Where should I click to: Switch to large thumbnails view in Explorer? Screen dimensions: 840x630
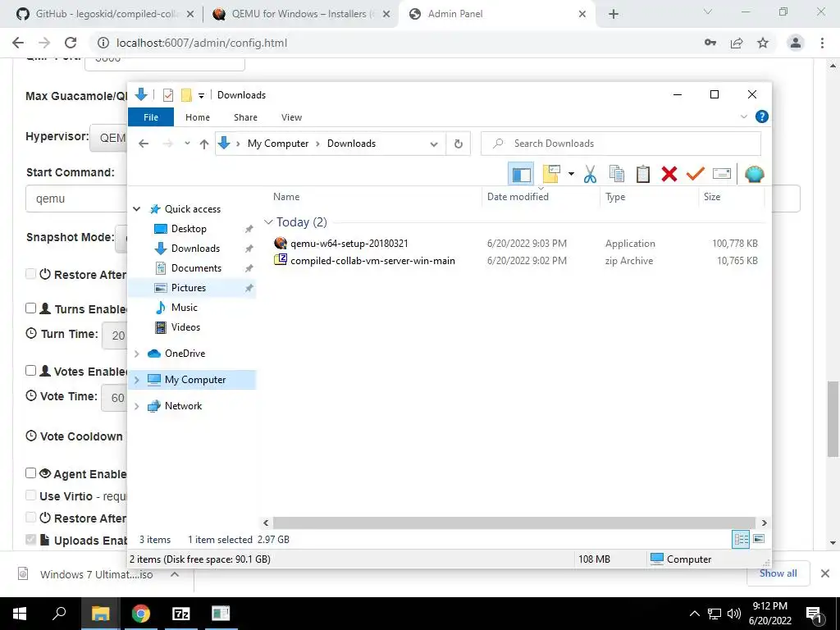(x=759, y=539)
